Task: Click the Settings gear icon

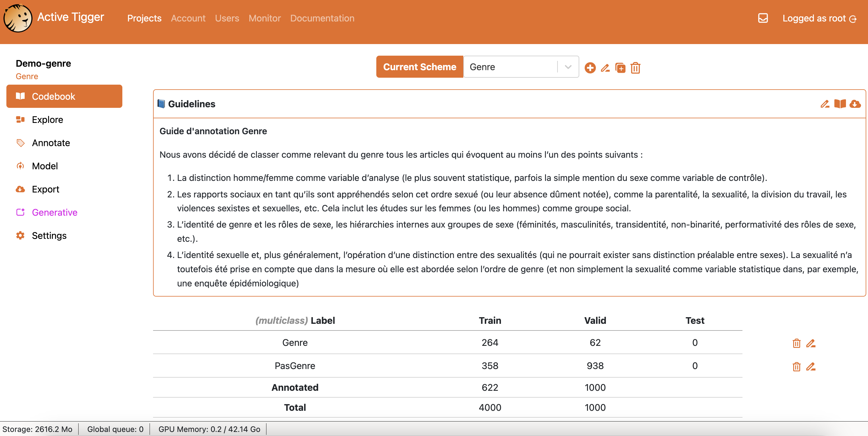Action: tap(20, 235)
